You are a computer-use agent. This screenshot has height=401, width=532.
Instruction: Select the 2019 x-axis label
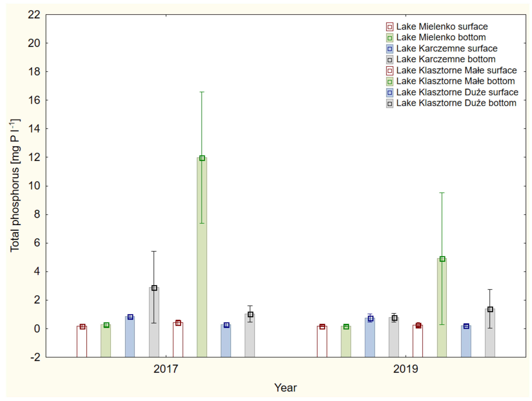406,369
